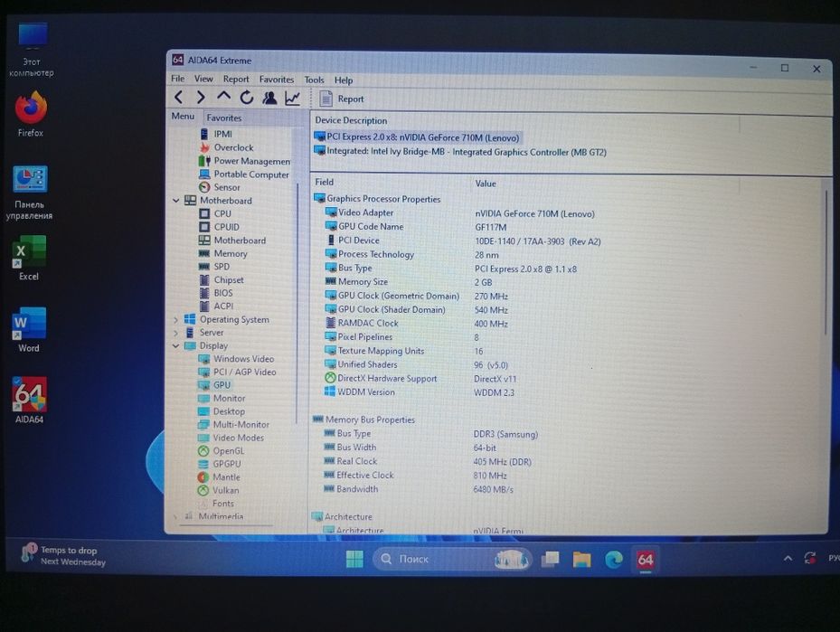Open Microsoft Edge from the taskbar
Image resolution: width=840 pixels, height=632 pixels.
coord(614,560)
